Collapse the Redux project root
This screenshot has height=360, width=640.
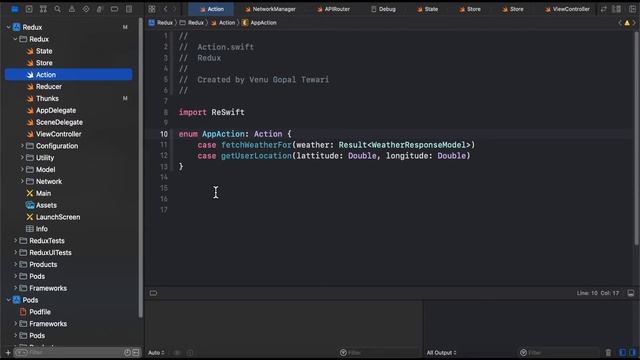click(9, 27)
